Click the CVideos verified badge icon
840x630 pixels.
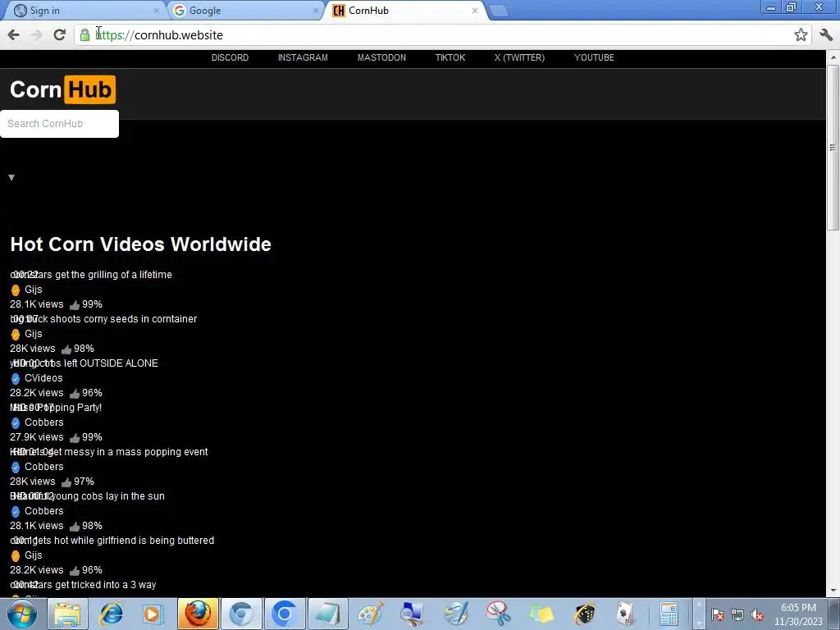tap(16, 379)
